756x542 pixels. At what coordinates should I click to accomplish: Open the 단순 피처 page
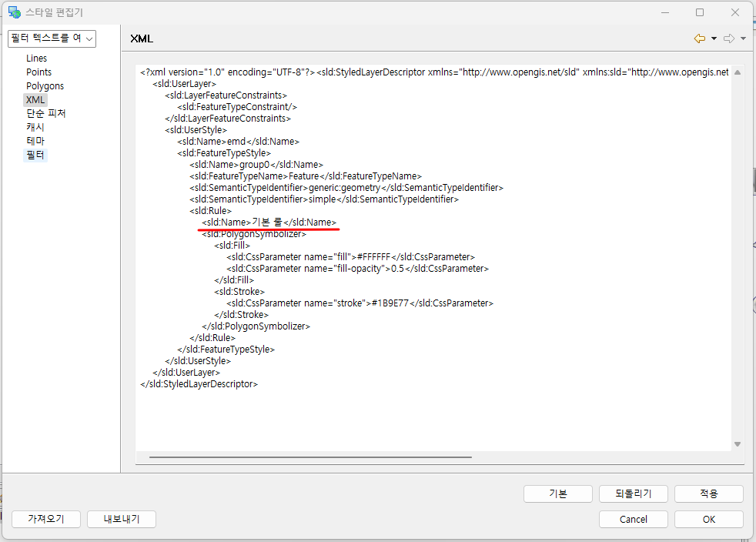(x=45, y=114)
